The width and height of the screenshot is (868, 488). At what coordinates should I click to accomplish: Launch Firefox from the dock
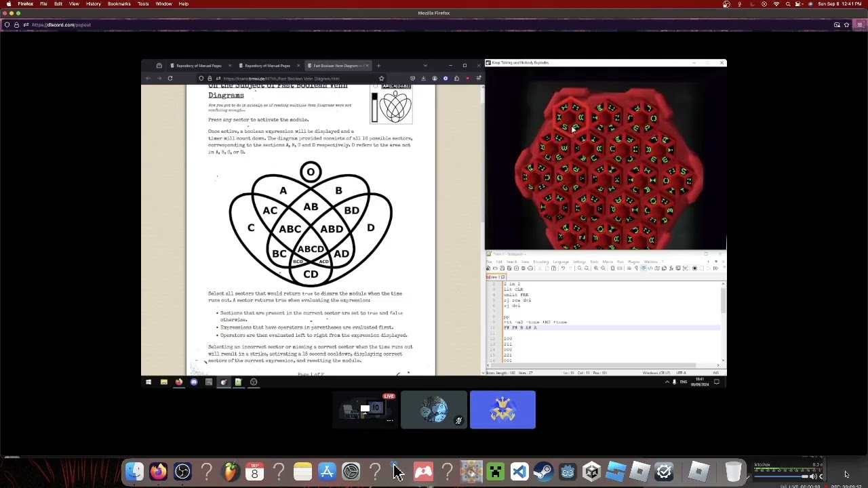(x=158, y=471)
